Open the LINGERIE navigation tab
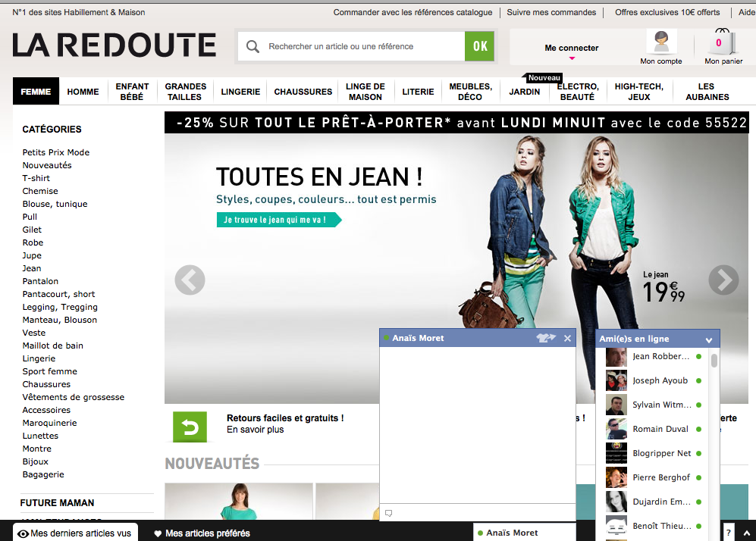756x541 pixels. pyautogui.click(x=240, y=92)
